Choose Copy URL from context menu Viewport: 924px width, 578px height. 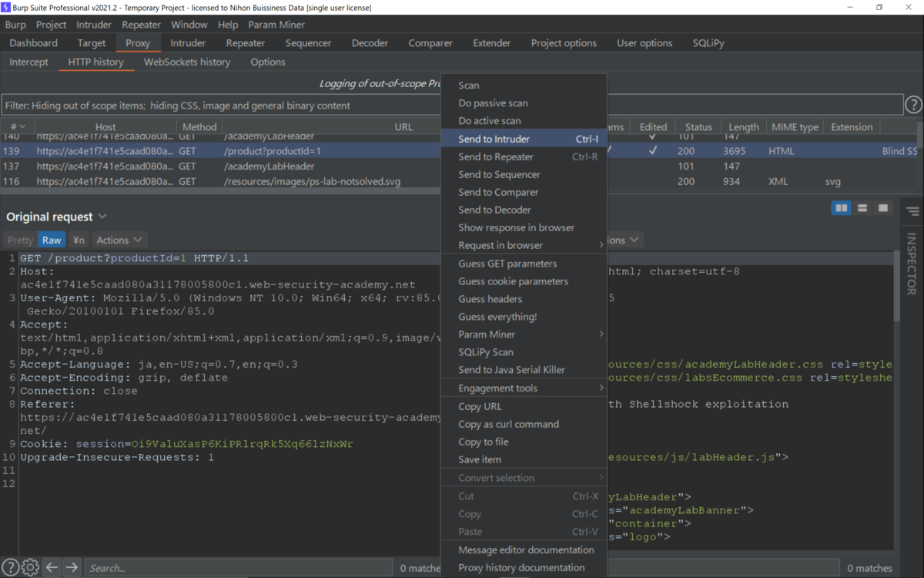(524, 406)
